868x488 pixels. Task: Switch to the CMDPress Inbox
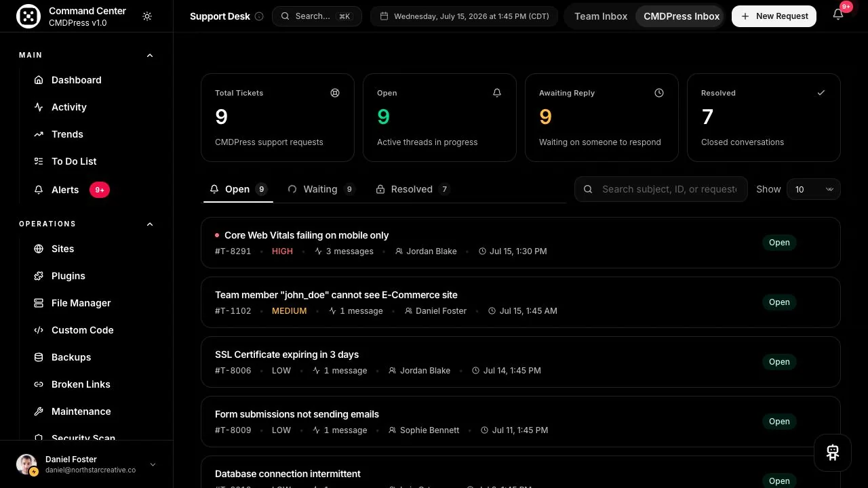[682, 16]
